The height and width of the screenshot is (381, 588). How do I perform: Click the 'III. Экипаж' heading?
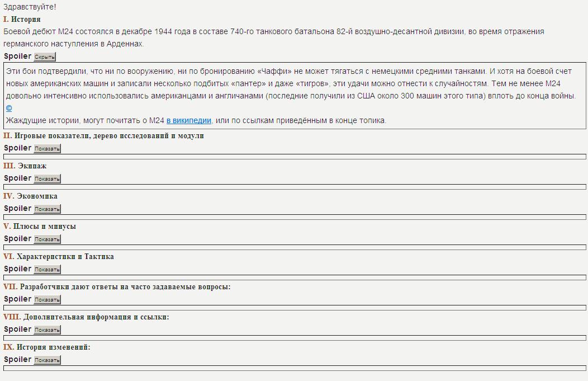coord(25,166)
